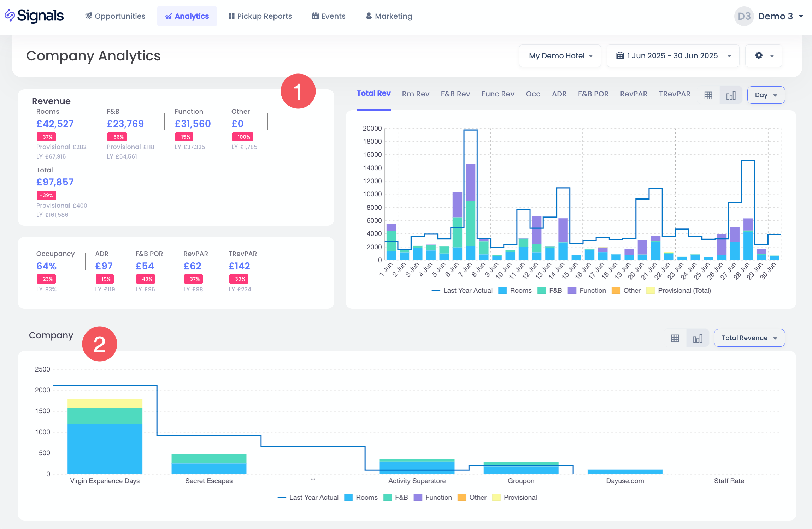Switch to the RevPAR tab
This screenshot has width=812, height=529.
634,94
